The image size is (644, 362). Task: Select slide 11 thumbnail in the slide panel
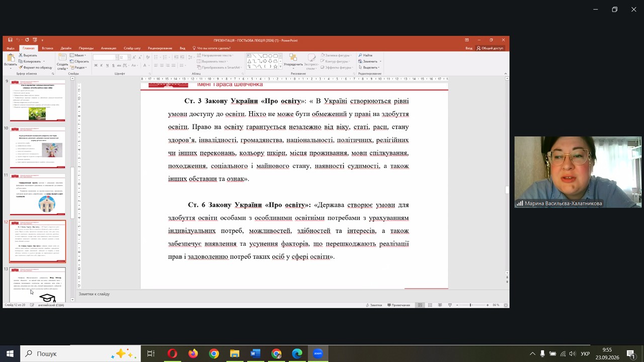(x=38, y=194)
